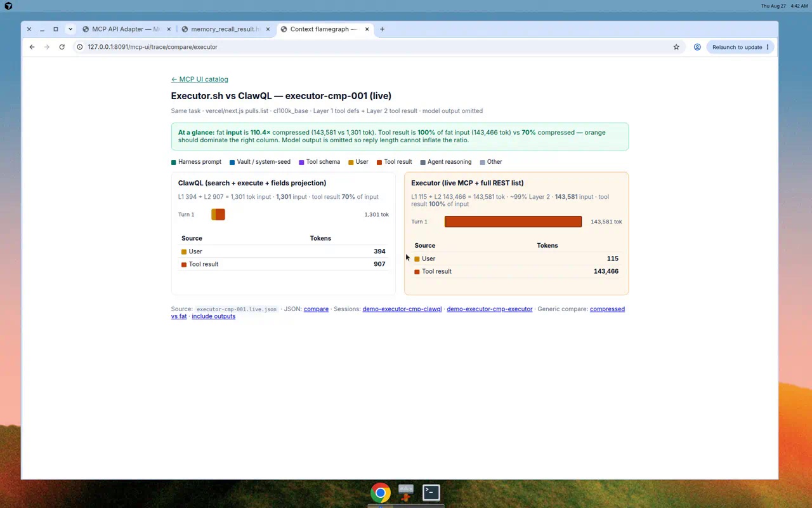
Task: Click the ClawQL Turn 1 flame bar
Action: tap(218, 215)
